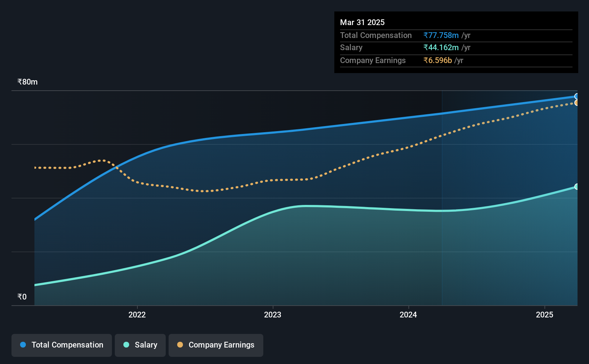Click the ₹44.162m salary value
The image size is (589, 364).
pos(441,47)
